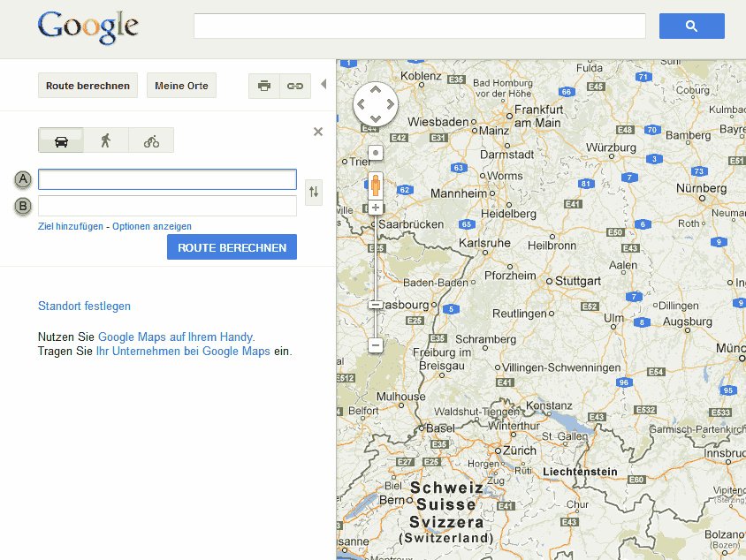Click the destination B input field
Screen dimensions: 746x560
167,206
